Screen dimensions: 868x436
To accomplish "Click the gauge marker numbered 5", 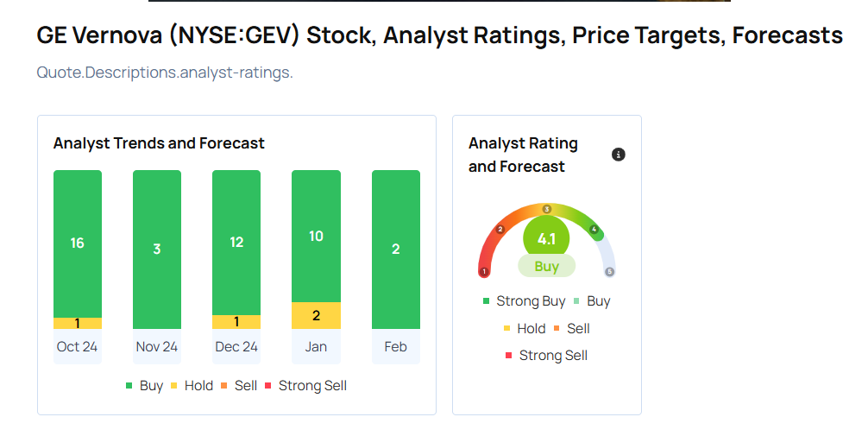I will (609, 271).
